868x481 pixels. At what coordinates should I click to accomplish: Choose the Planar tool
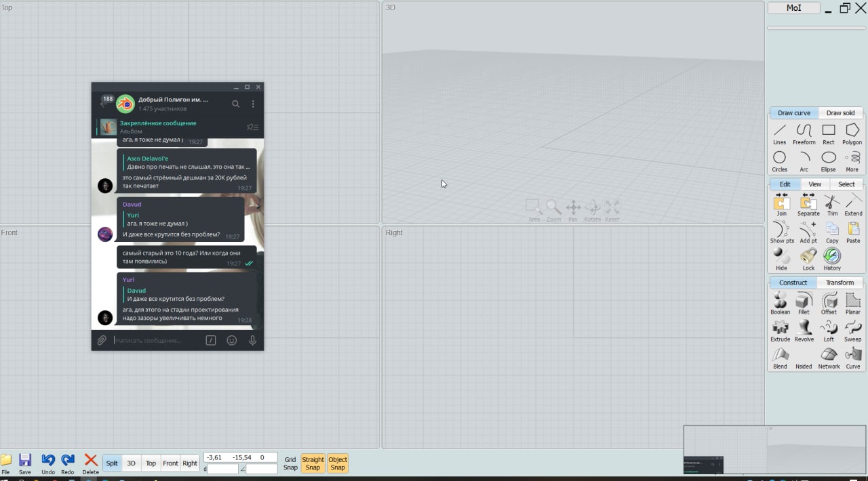(853, 304)
